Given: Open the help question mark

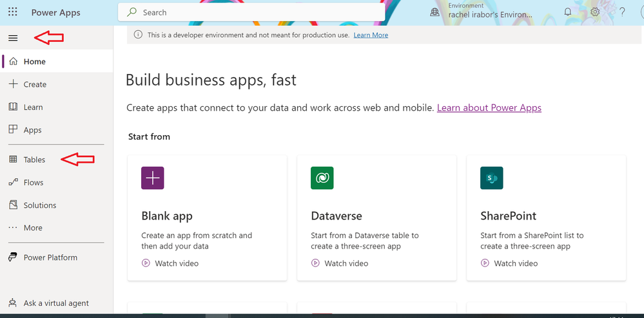Looking at the screenshot, I should [x=623, y=12].
